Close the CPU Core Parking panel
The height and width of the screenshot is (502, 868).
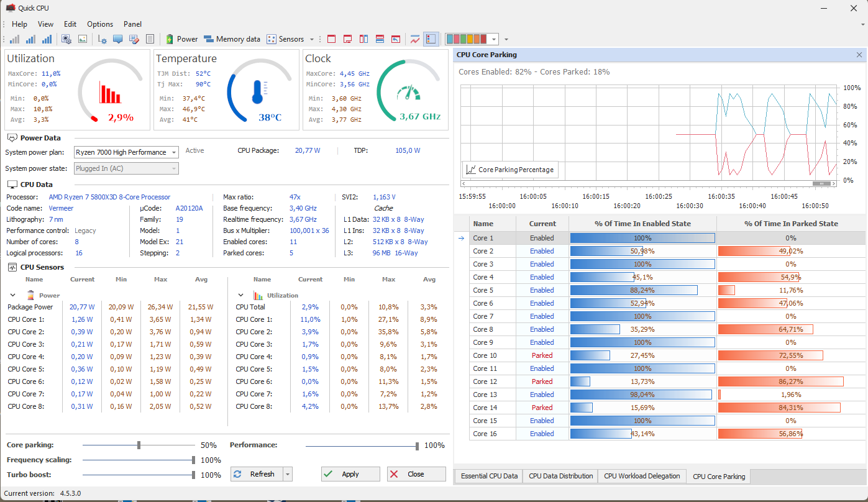pos(859,55)
